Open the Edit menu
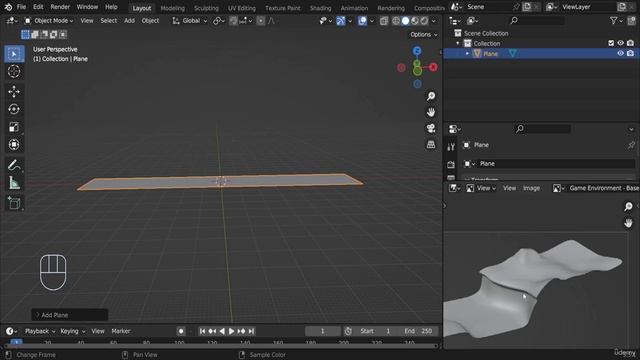640x360 pixels. click(38, 7)
